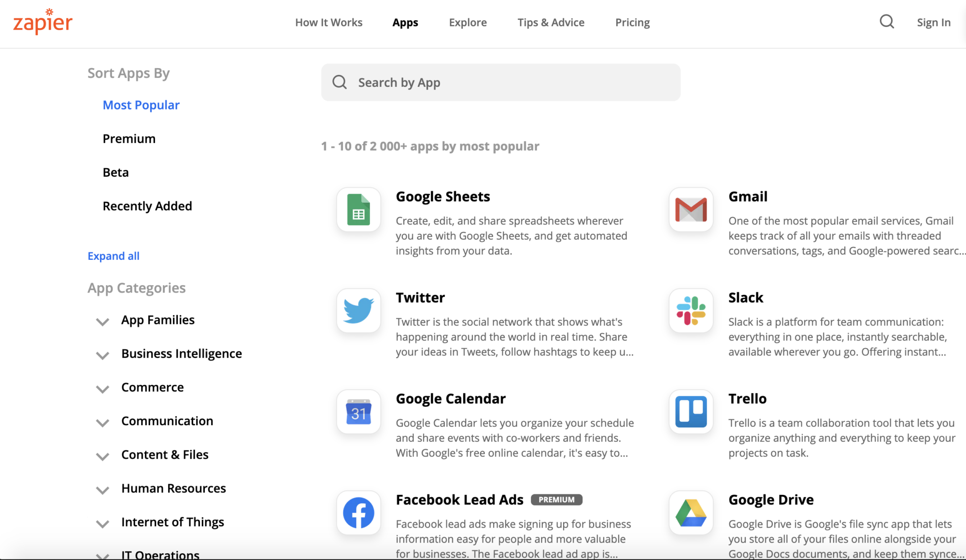Open the Trello app title
Viewport: 966px width, 560px height.
(747, 398)
